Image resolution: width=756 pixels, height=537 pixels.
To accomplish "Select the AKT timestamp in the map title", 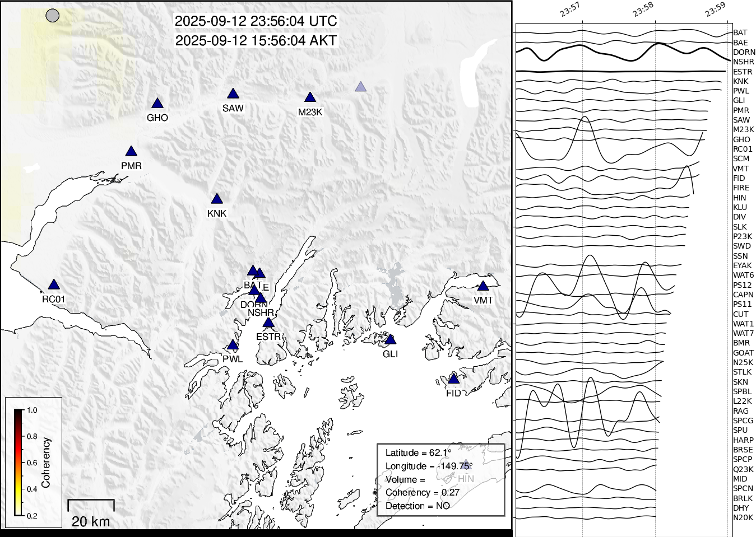I will pyautogui.click(x=256, y=41).
